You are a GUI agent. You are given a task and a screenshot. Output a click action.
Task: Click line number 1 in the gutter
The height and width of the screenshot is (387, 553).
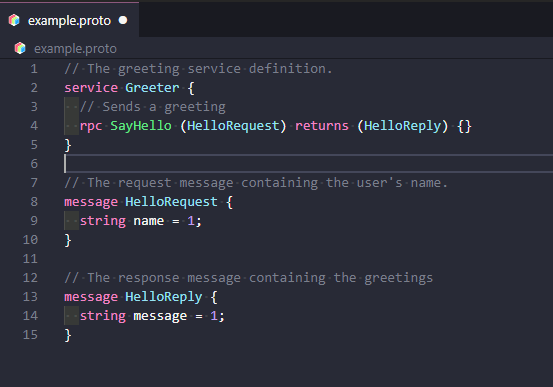coord(34,69)
